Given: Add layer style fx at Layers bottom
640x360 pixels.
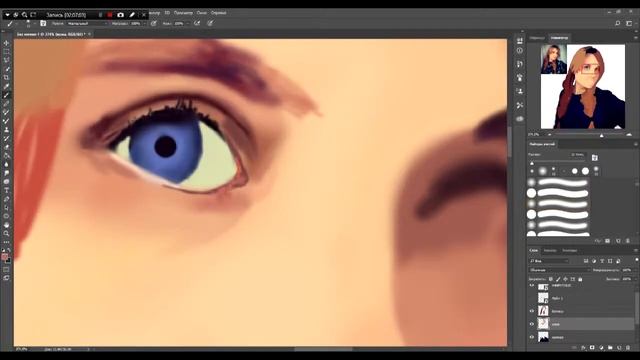Looking at the screenshot, I should click(x=583, y=347).
